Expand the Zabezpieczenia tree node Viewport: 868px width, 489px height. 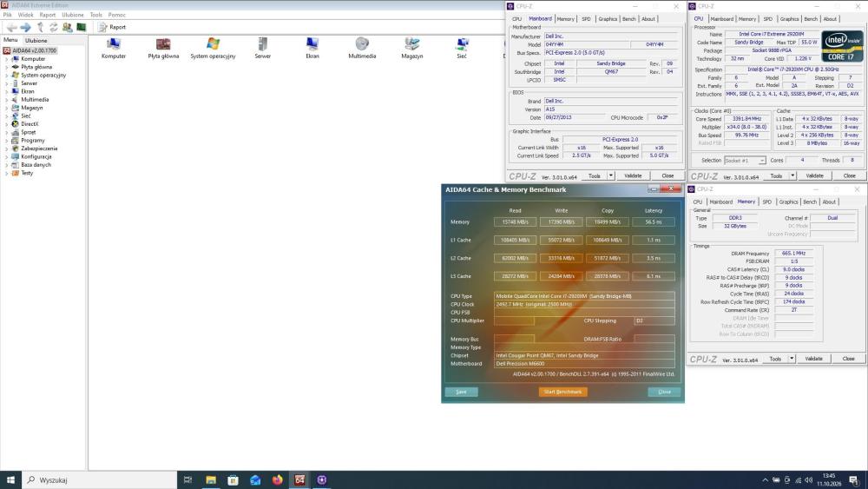7,149
